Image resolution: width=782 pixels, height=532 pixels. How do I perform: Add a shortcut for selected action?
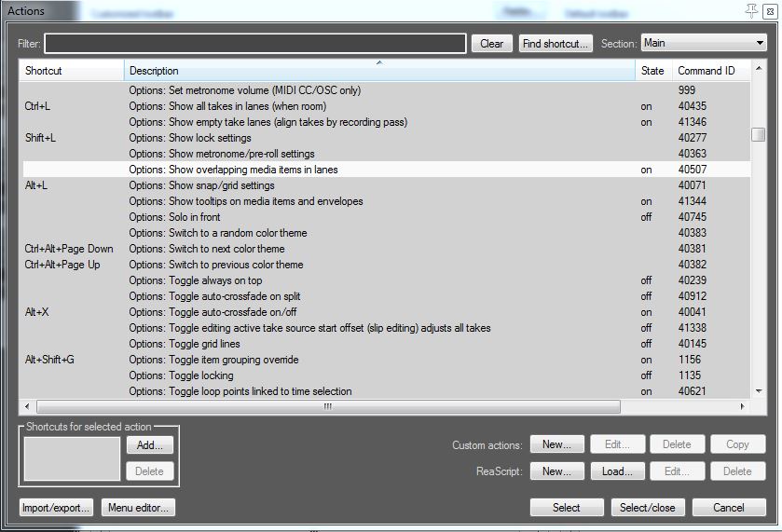pos(150,444)
